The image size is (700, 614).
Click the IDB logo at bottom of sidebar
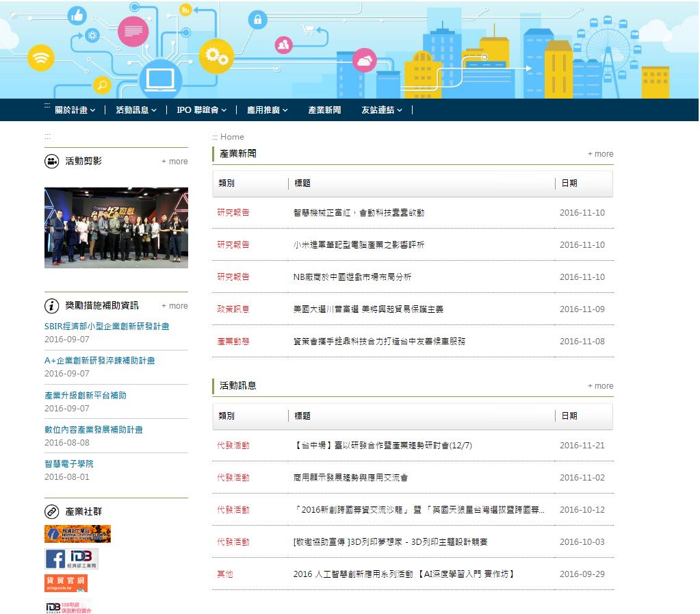(68, 607)
